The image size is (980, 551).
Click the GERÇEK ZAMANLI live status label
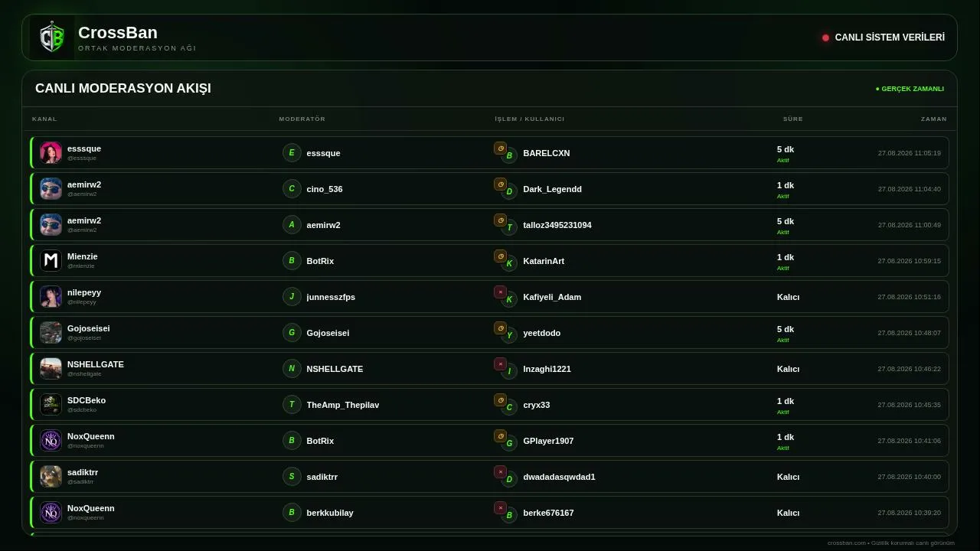pyautogui.click(x=910, y=89)
